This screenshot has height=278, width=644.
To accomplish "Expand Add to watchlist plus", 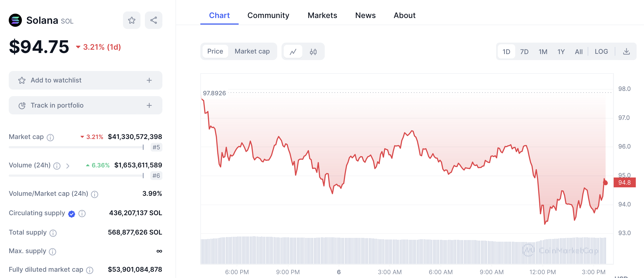I will pyautogui.click(x=149, y=80).
